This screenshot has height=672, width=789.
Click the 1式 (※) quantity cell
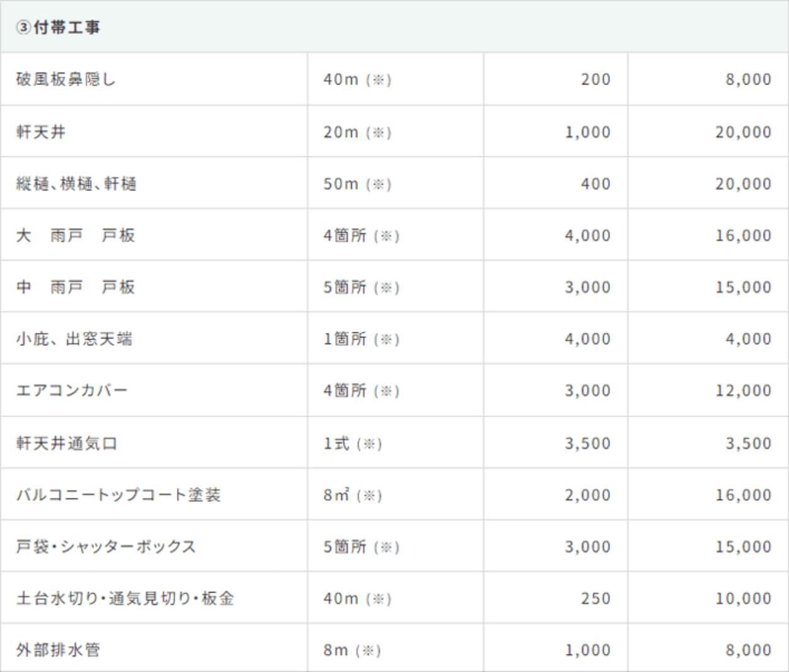[x=353, y=443]
